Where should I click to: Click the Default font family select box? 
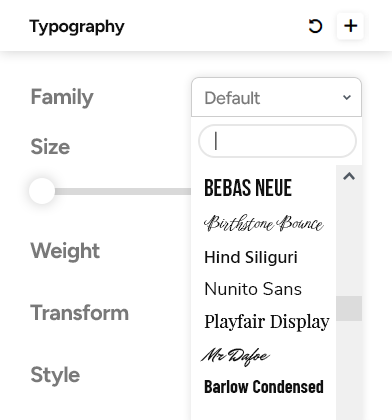click(x=276, y=97)
